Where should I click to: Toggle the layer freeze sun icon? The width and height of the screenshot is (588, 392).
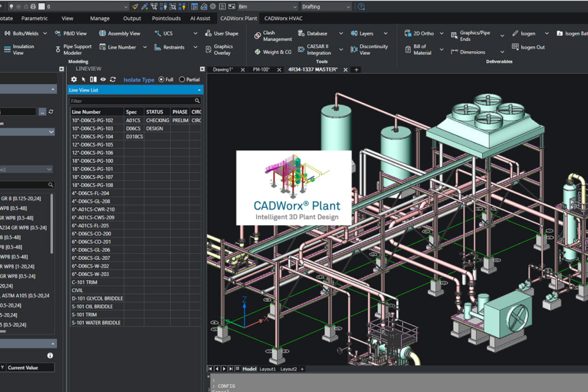click(18, 6)
